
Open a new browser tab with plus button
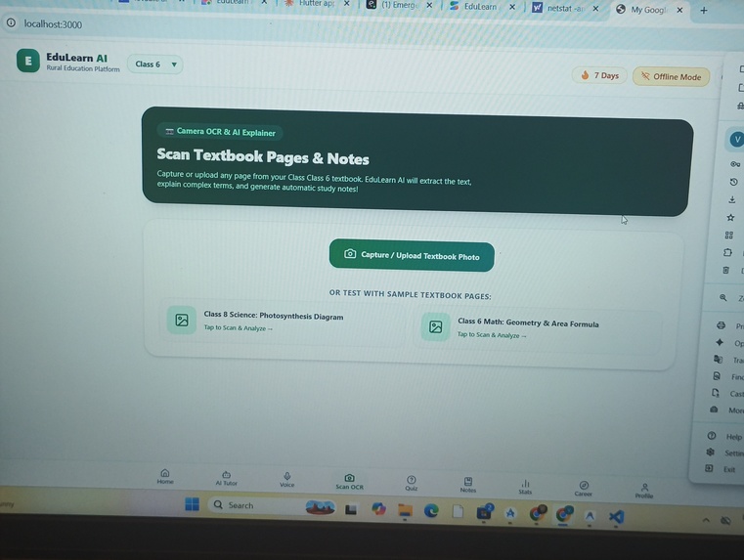[704, 10]
